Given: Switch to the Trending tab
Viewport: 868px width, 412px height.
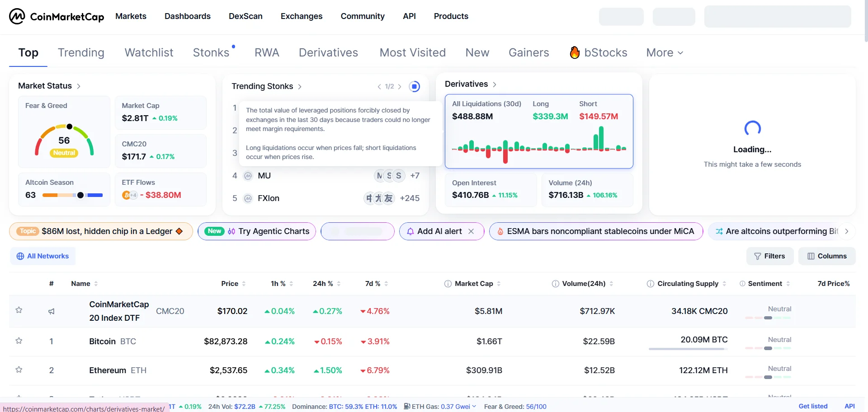Looking at the screenshot, I should [81, 53].
